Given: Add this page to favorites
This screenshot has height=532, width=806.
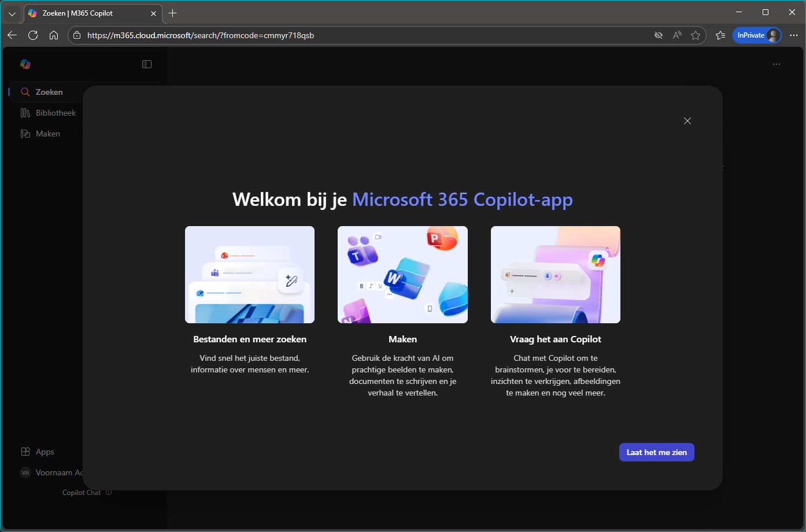Looking at the screenshot, I should tap(696, 35).
